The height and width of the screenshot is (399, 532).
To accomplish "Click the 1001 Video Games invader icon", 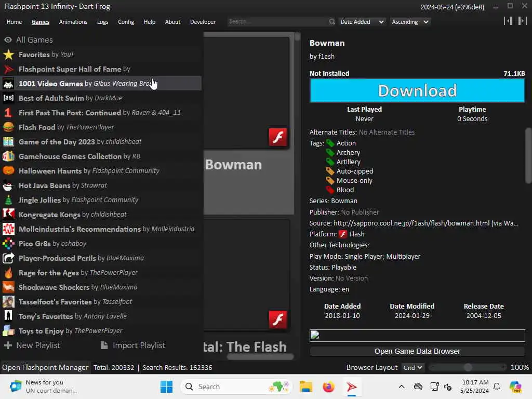I will (x=8, y=84).
